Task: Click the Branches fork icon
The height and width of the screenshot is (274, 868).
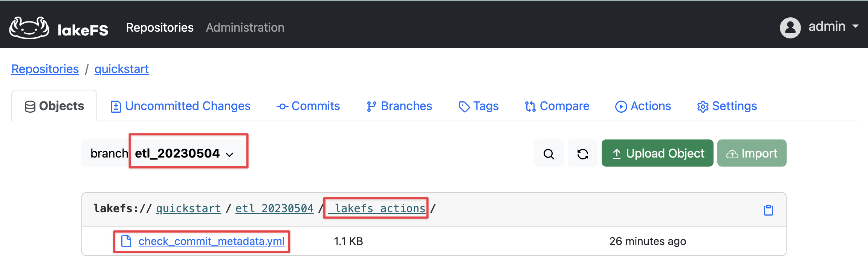Action: [x=371, y=106]
